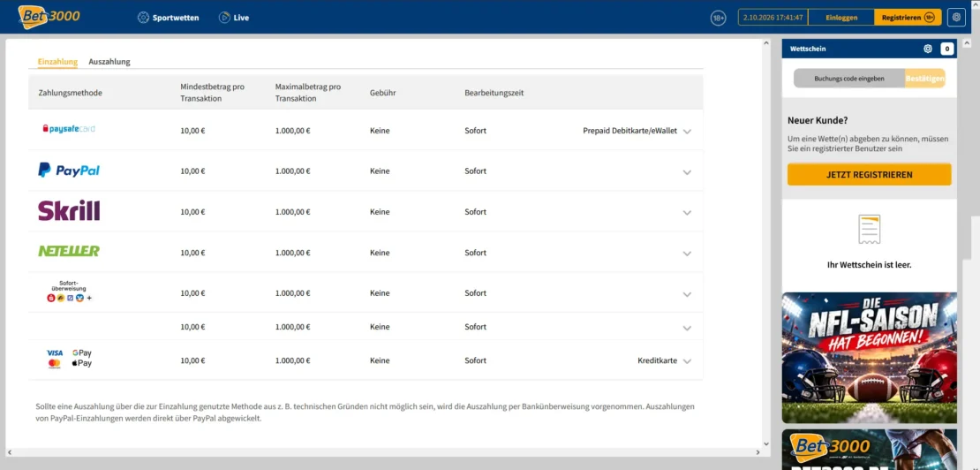Expand the PayPal row chevron

688,172
